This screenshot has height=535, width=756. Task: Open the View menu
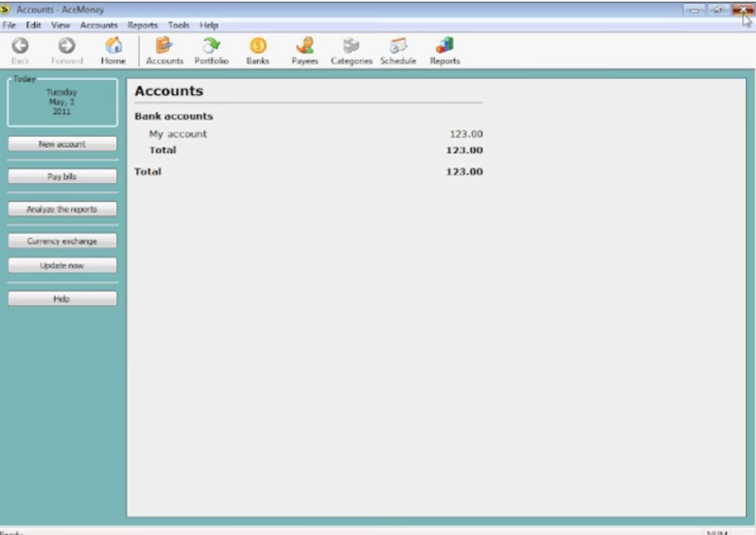(x=60, y=25)
